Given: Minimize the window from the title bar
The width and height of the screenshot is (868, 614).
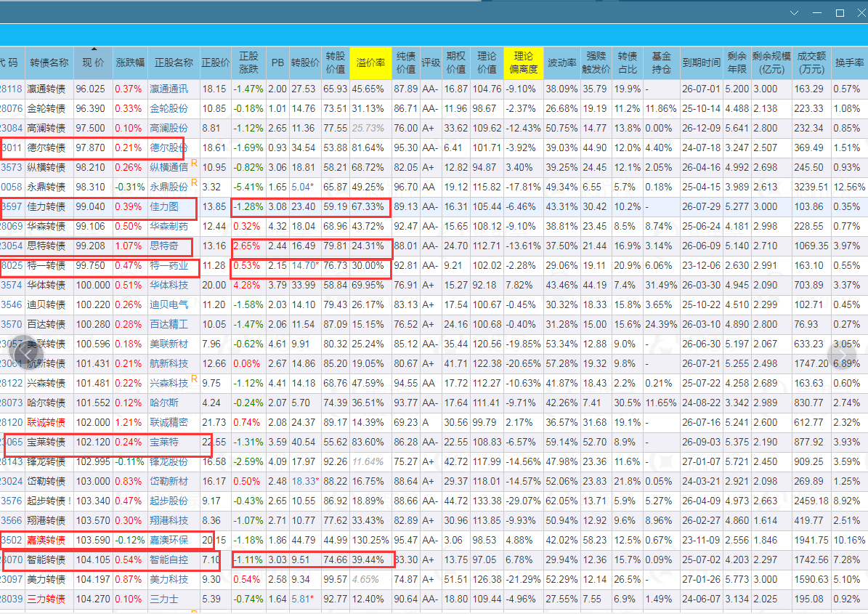Looking at the screenshot, I should 817,13.
